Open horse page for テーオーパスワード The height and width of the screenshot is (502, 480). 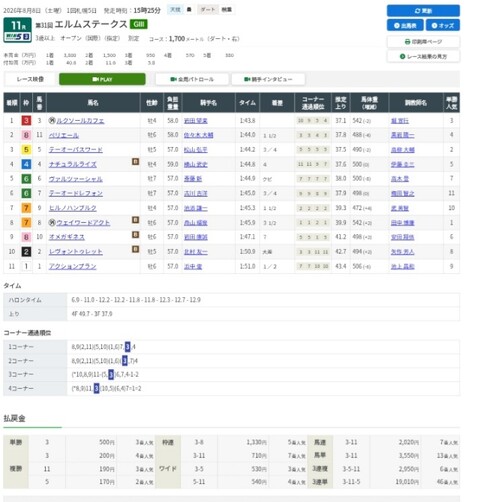tap(76, 150)
